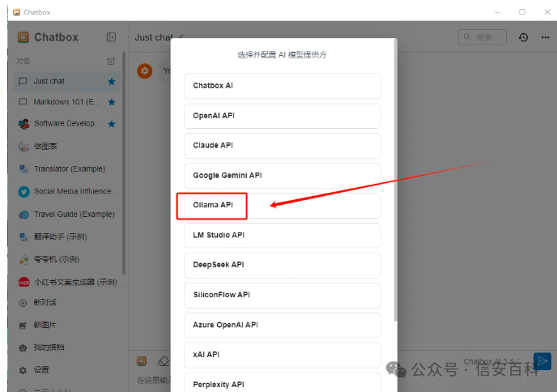Choose Perplexity API provider
This screenshot has height=392, width=557.
282,382
